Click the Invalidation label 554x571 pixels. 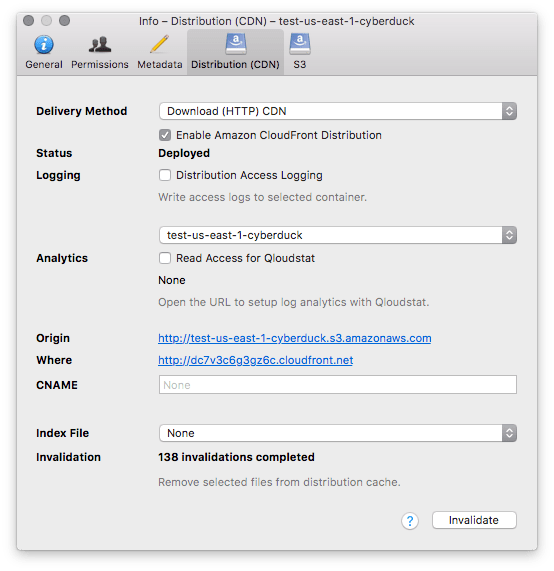[x=68, y=457]
